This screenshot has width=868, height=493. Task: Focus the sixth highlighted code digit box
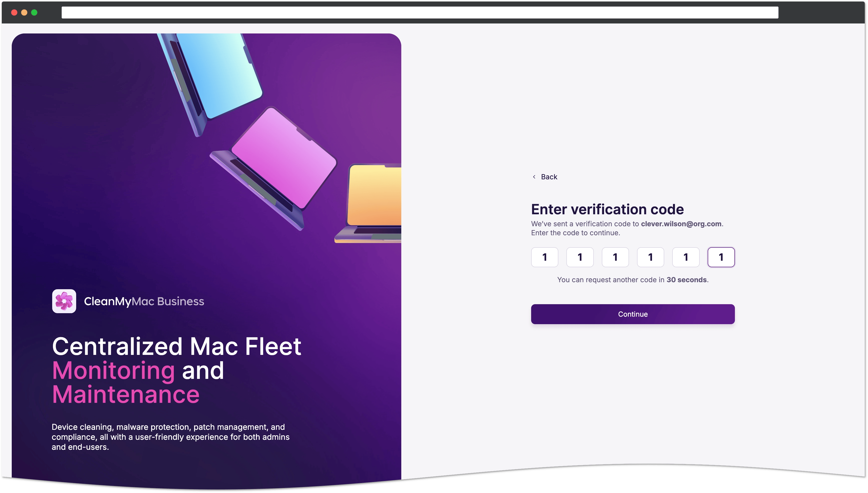tap(721, 257)
